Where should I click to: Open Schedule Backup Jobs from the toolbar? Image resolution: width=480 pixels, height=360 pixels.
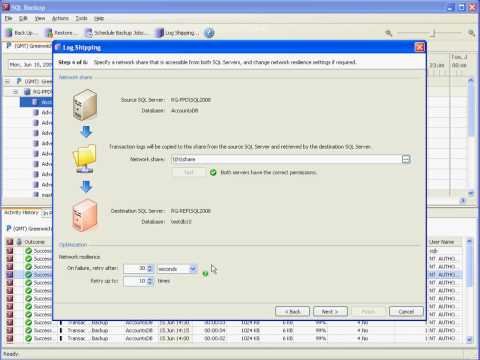coord(116,33)
